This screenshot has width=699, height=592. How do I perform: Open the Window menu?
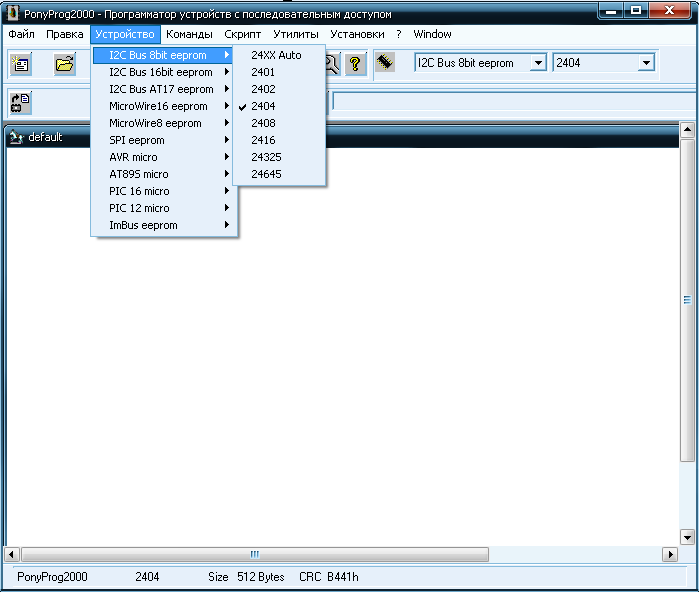pyautogui.click(x=432, y=34)
